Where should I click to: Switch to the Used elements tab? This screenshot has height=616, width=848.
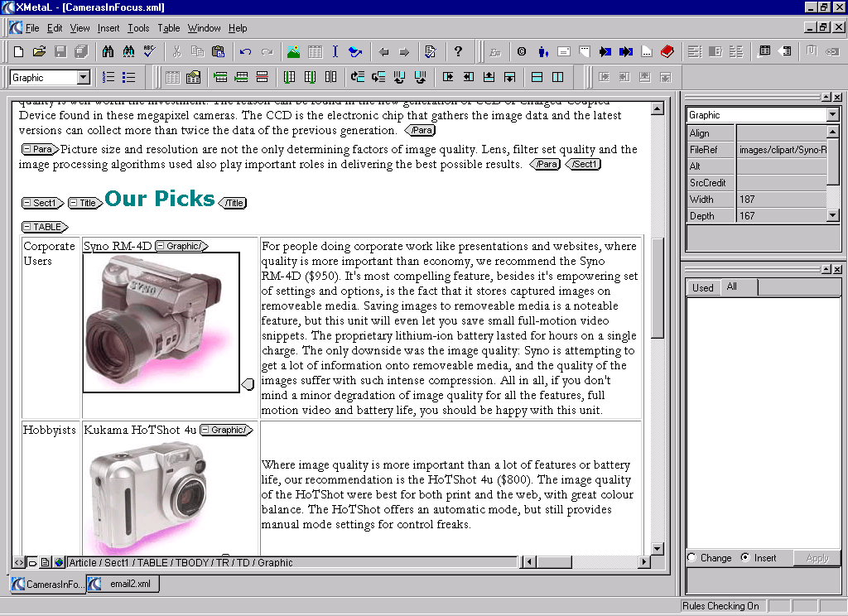pos(703,288)
